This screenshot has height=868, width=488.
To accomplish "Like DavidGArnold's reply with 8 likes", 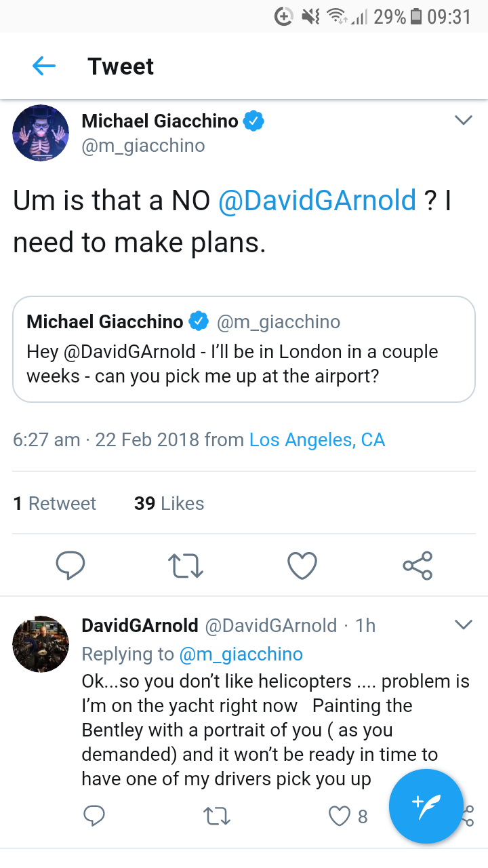I will (340, 816).
